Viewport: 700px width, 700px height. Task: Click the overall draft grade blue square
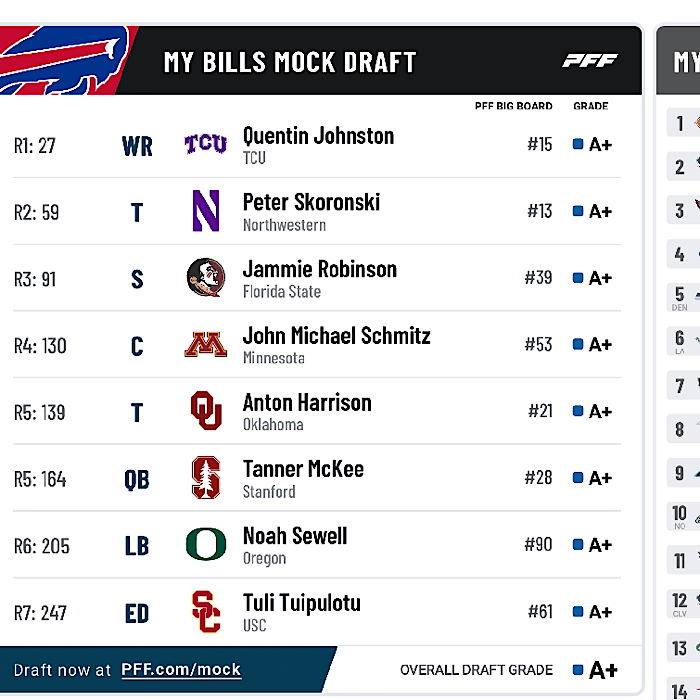point(578,670)
